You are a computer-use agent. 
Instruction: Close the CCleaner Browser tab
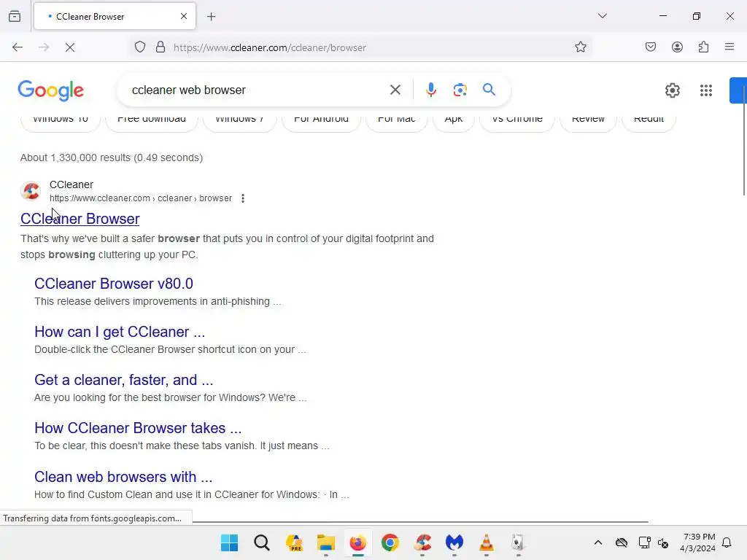pos(184,16)
